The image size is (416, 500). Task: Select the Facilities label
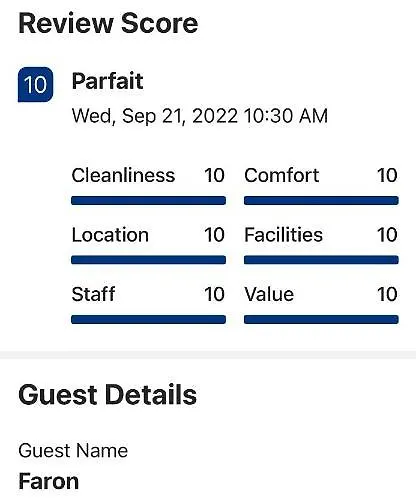(x=283, y=235)
